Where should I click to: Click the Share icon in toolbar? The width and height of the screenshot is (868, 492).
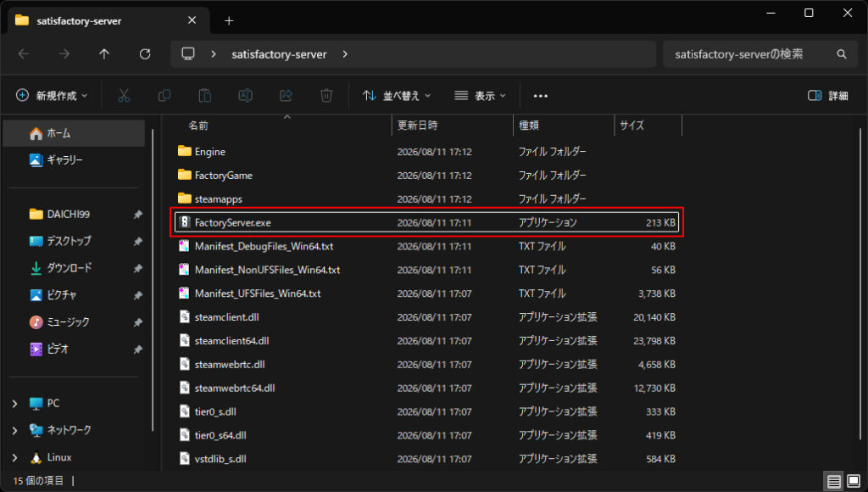286,96
